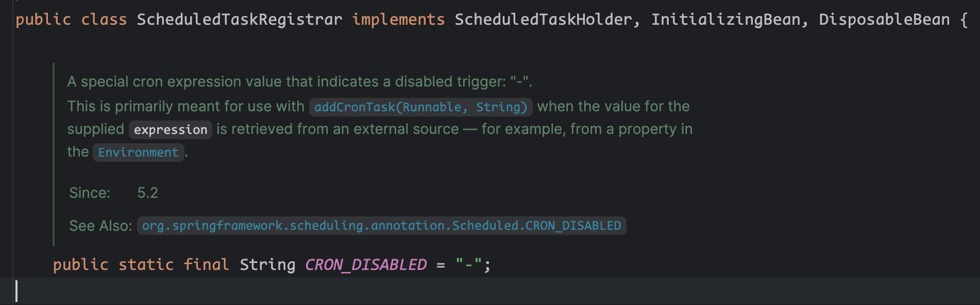Click the rendered doc comment's first sentence
Image resolution: width=980 pixels, height=305 pixels.
point(299,82)
